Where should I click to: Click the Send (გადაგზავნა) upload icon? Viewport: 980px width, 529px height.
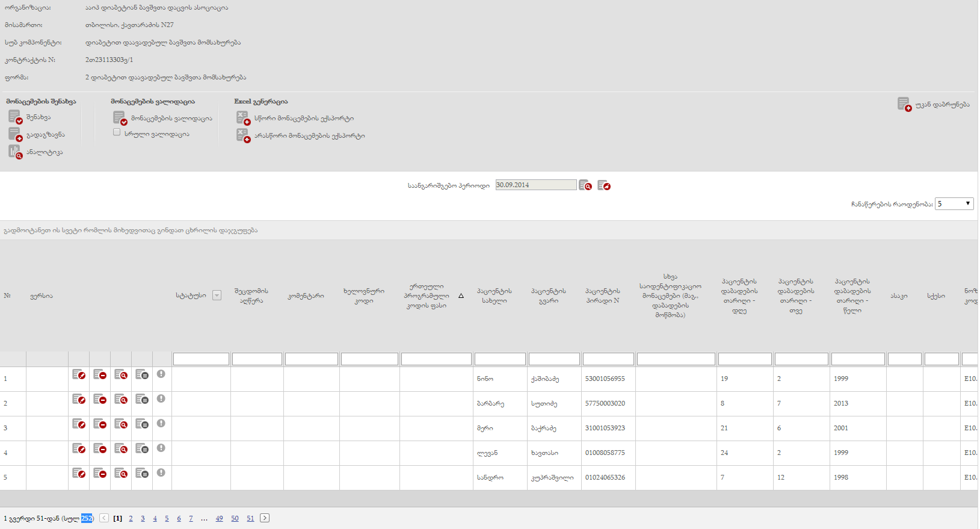click(x=15, y=134)
